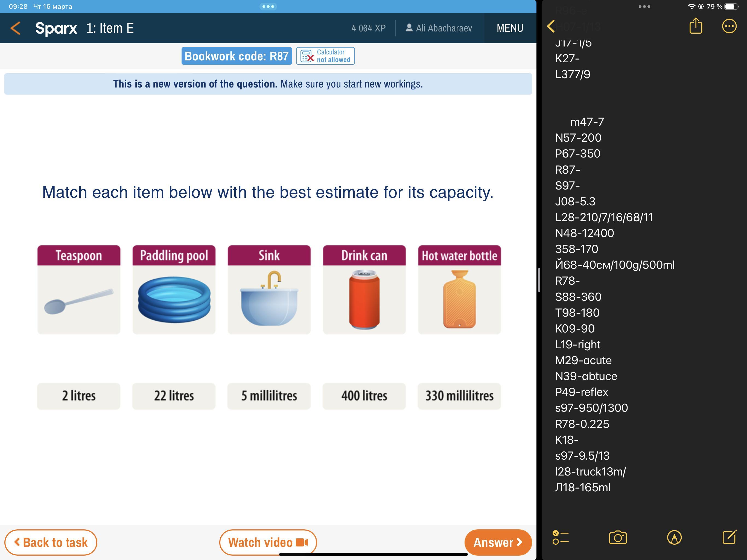This screenshot has width=747, height=560.
Task: Tap the Calculator not allowed indicator
Action: tap(325, 56)
